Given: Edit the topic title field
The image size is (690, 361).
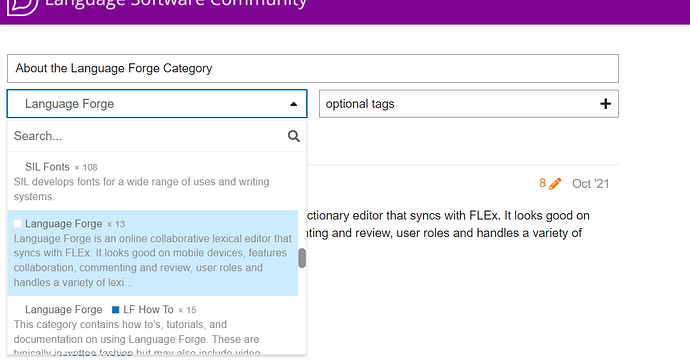Looking at the screenshot, I should click(x=313, y=68).
